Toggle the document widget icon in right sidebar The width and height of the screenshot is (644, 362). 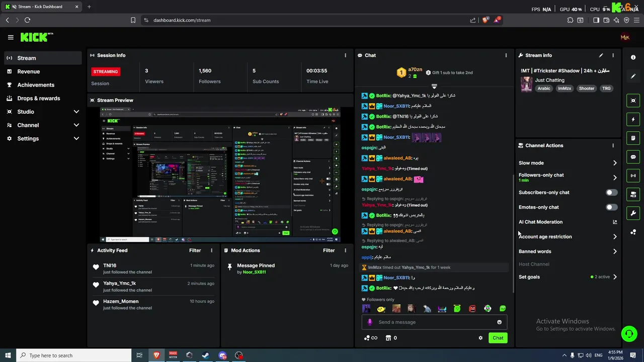click(x=633, y=138)
